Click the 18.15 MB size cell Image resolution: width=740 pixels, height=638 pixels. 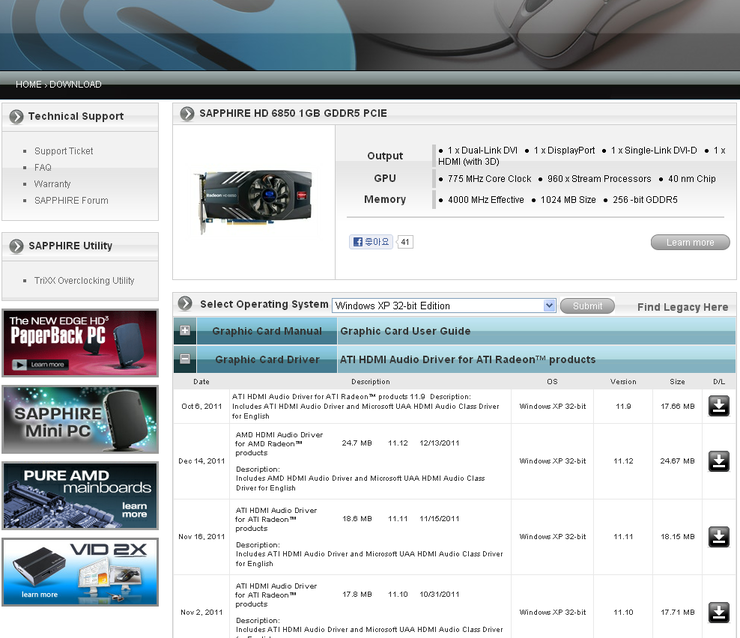pos(677,537)
